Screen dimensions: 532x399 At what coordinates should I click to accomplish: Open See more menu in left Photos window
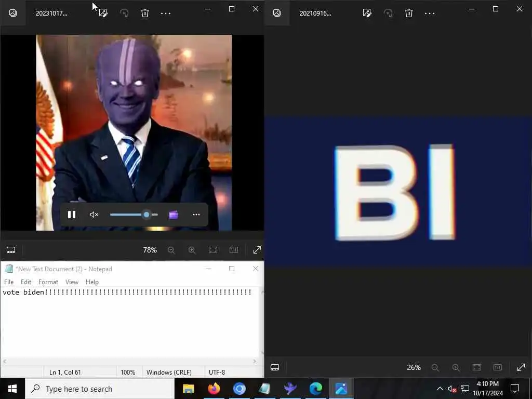coord(166,14)
